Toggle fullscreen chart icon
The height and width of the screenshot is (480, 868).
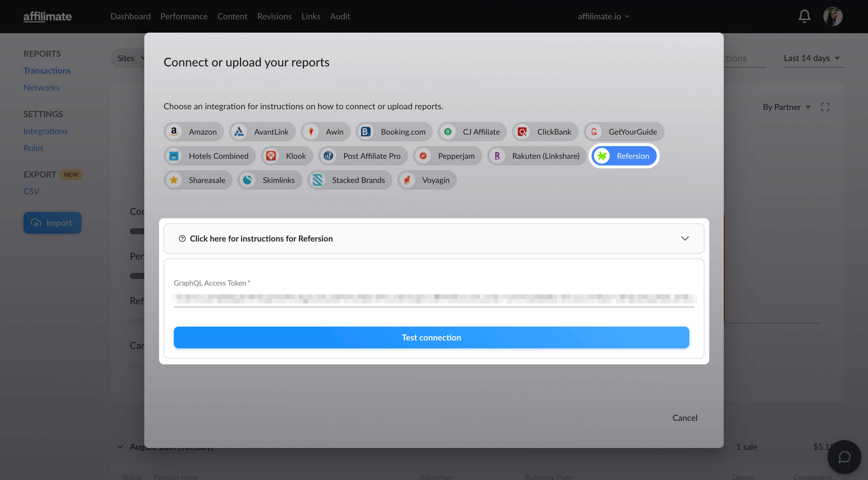coord(825,107)
